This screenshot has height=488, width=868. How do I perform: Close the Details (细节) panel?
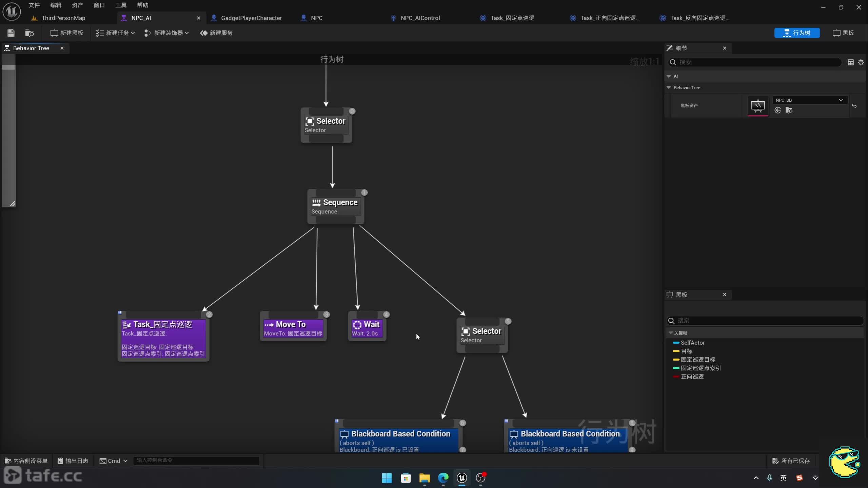(725, 48)
